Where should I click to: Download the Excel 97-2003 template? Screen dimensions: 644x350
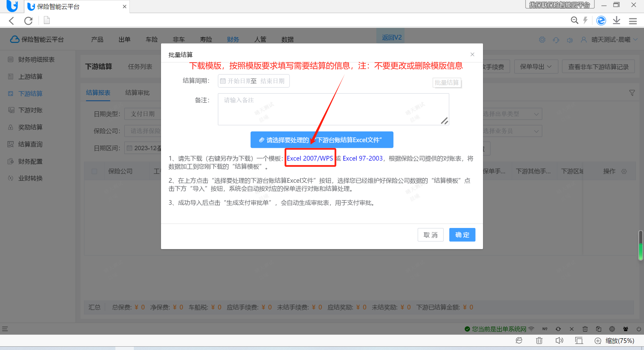[363, 158]
